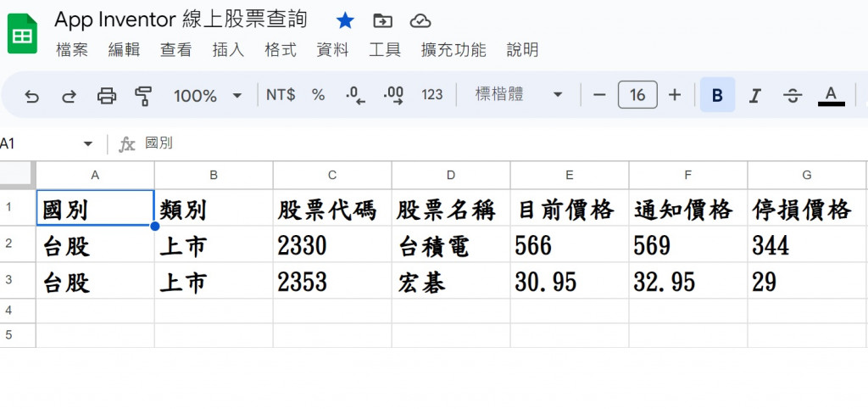This screenshot has width=868, height=409.
Task: Open the 資料 menu
Action: [x=332, y=50]
